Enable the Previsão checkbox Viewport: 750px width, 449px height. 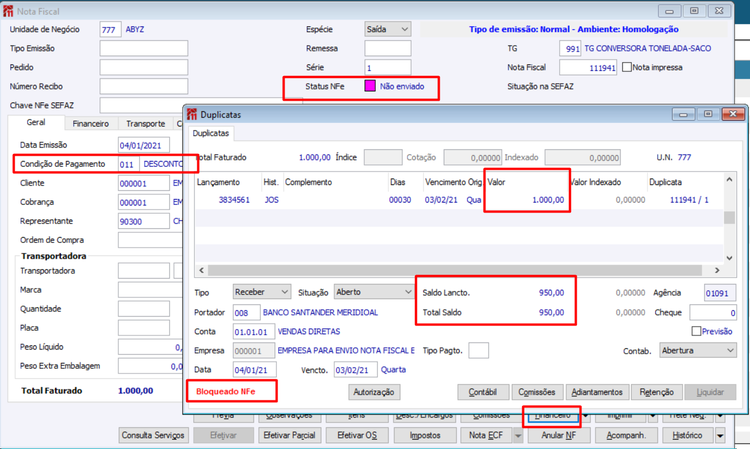click(x=698, y=331)
